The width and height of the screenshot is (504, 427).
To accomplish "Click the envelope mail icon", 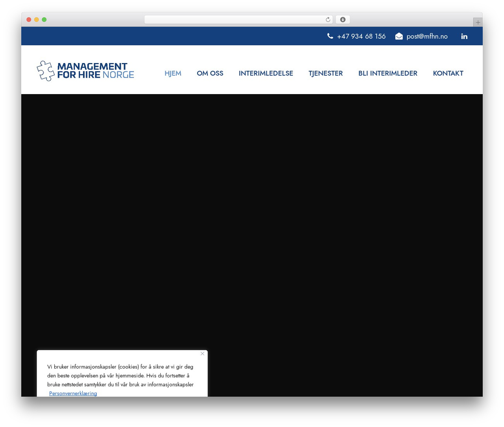I will pos(399,36).
